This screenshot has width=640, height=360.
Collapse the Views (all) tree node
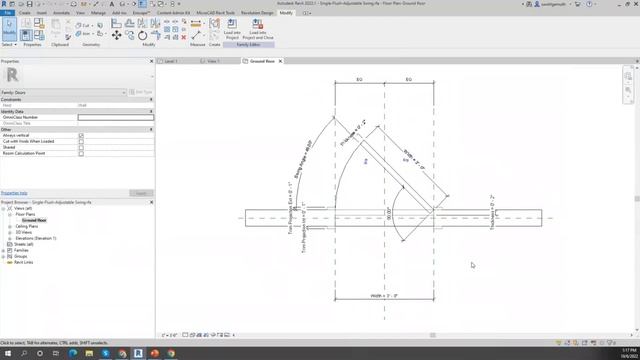click(x=3, y=208)
